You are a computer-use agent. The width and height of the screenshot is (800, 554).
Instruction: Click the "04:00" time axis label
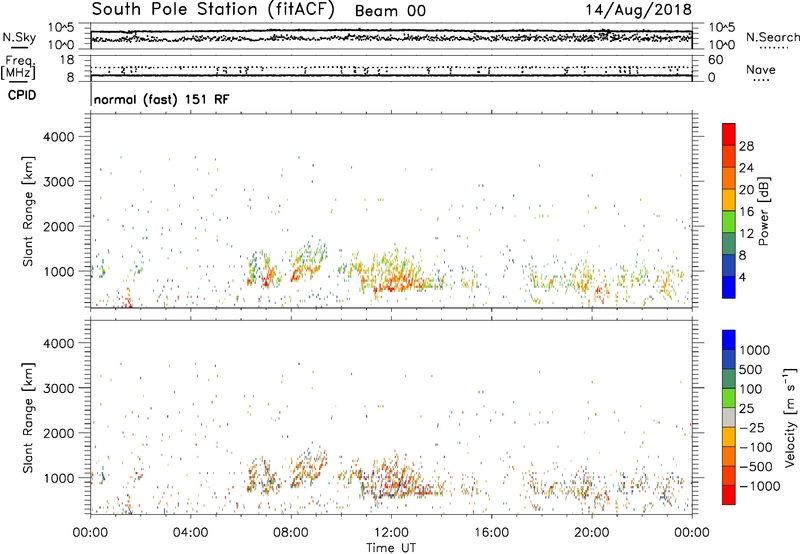click(x=190, y=533)
